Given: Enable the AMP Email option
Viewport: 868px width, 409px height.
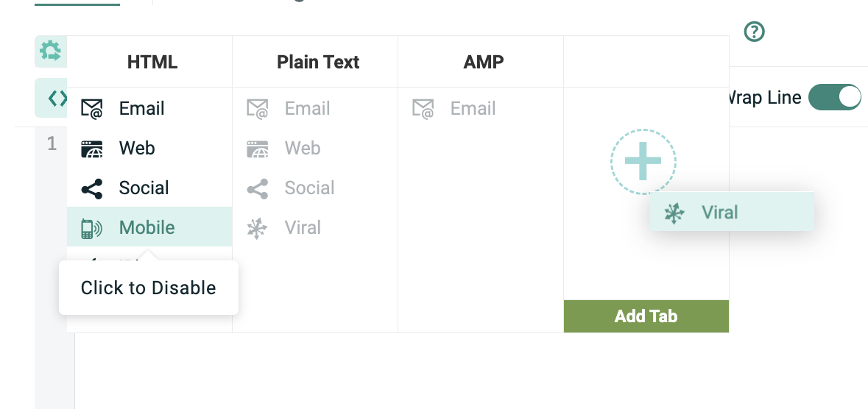Looking at the screenshot, I should tap(473, 109).
